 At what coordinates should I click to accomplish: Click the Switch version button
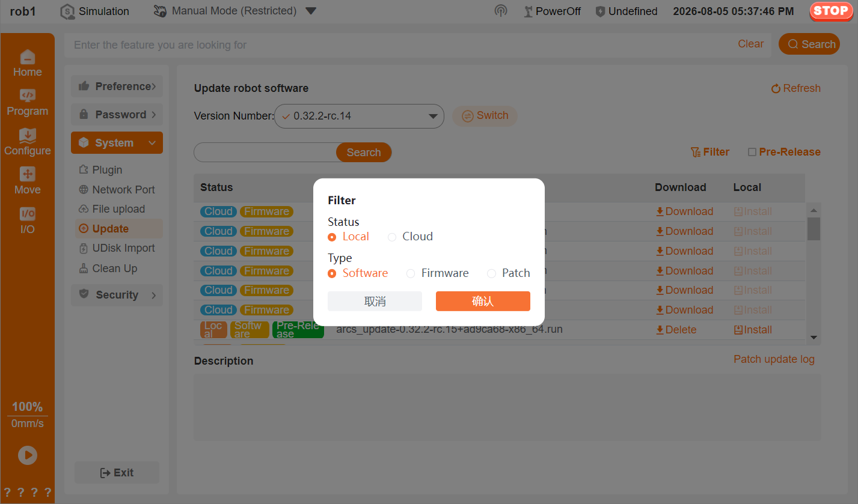pyautogui.click(x=485, y=116)
